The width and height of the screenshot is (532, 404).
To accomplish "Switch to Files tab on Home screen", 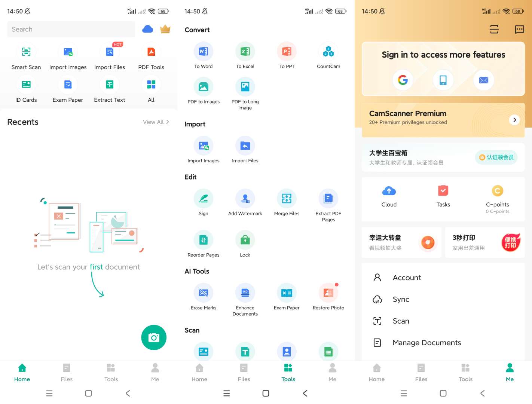I will tap(67, 373).
